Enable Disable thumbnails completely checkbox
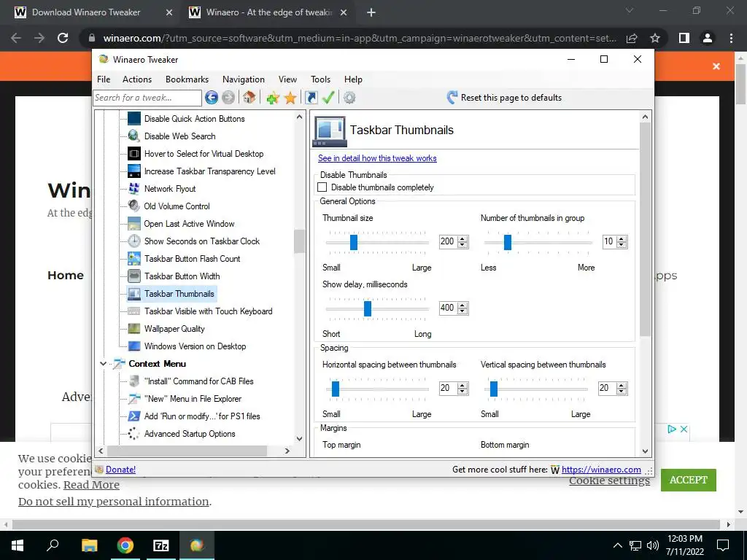 tap(322, 187)
